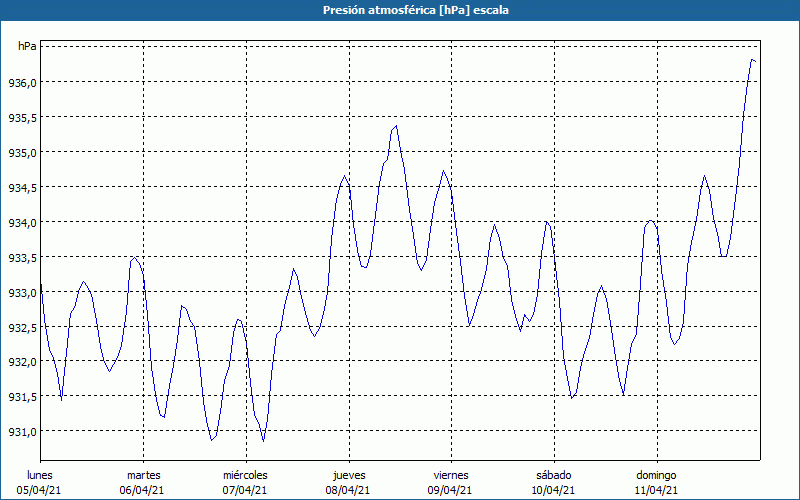Click the date 08/04/21
Screen dimensions: 800x500
[347, 490]
